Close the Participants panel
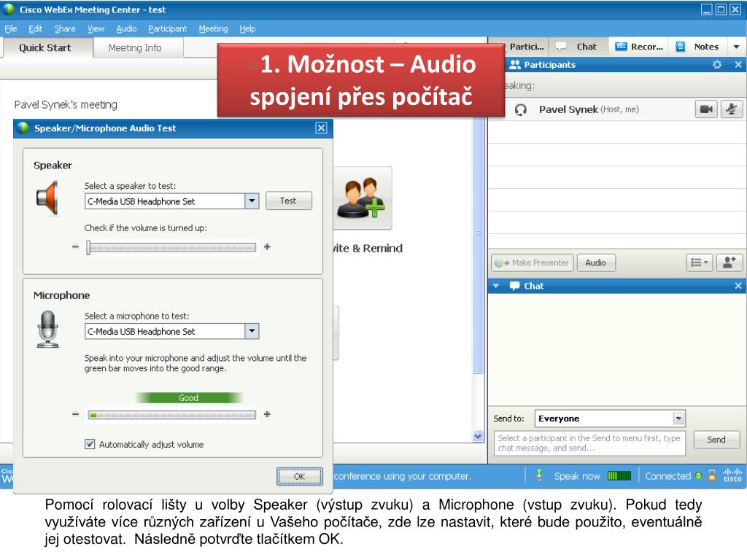The image size is (747, 560). coord(738,64)
